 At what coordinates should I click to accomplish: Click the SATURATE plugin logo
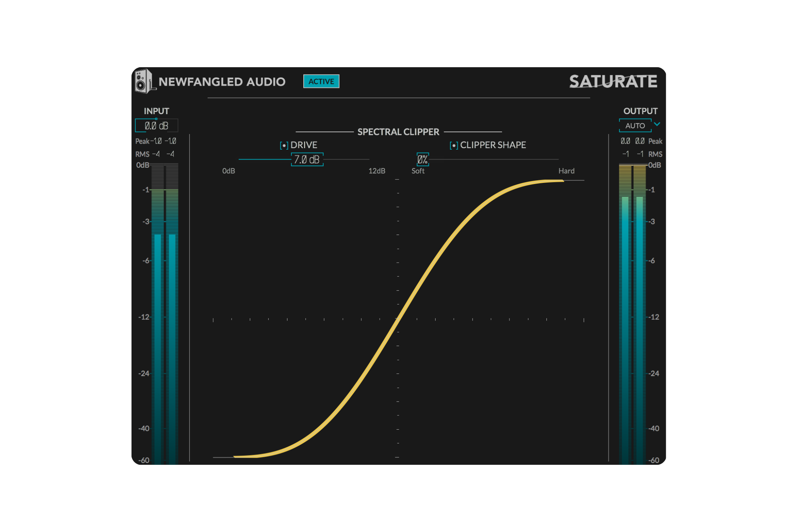613,81
